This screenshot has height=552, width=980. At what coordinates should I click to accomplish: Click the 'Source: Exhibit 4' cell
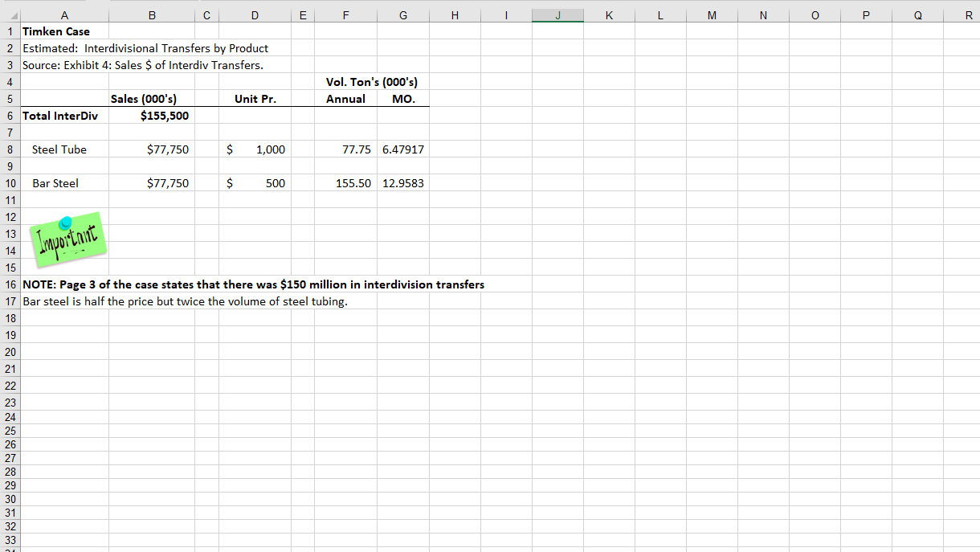click(x=143, y=65)
